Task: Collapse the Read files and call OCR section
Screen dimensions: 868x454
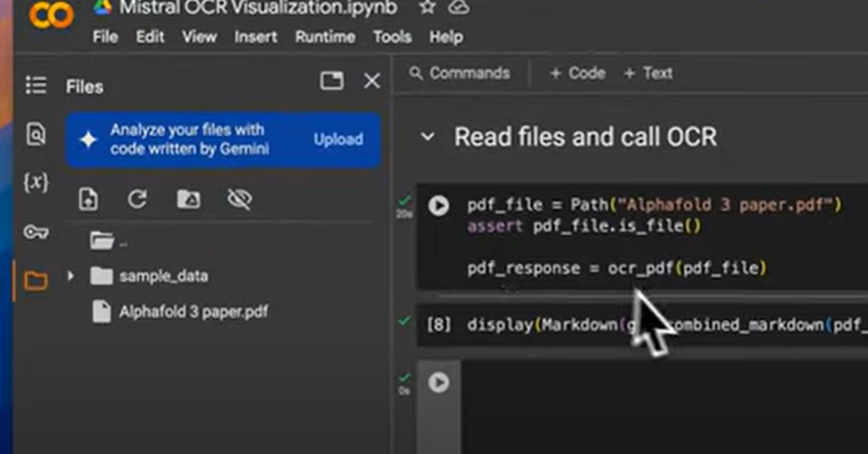Action: coord(429,138)
